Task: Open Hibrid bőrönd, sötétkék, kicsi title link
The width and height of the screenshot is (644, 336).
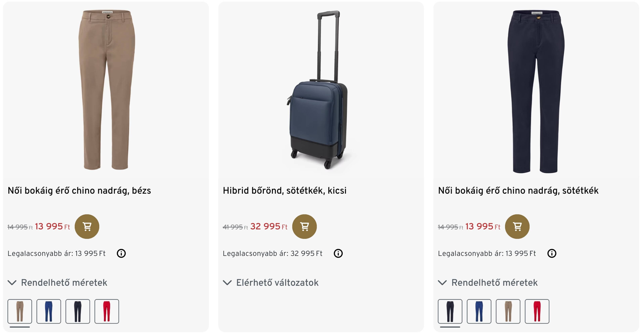Action: (x=285, y=191)
